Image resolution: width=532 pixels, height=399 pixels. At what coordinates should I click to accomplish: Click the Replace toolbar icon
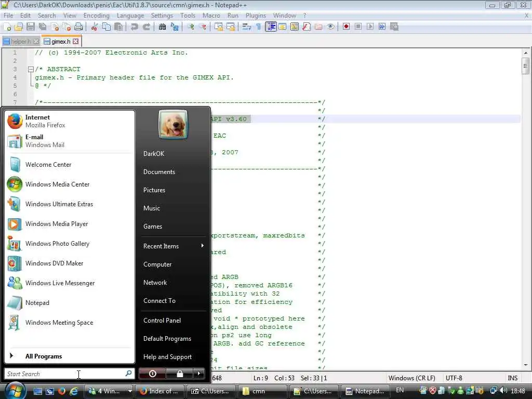coord(175,27)
